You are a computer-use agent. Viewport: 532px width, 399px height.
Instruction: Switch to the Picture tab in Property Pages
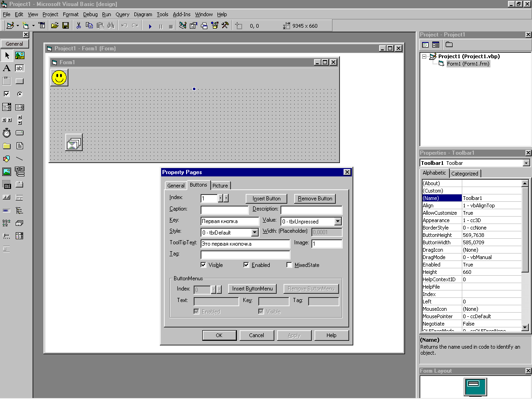[220, 186]
